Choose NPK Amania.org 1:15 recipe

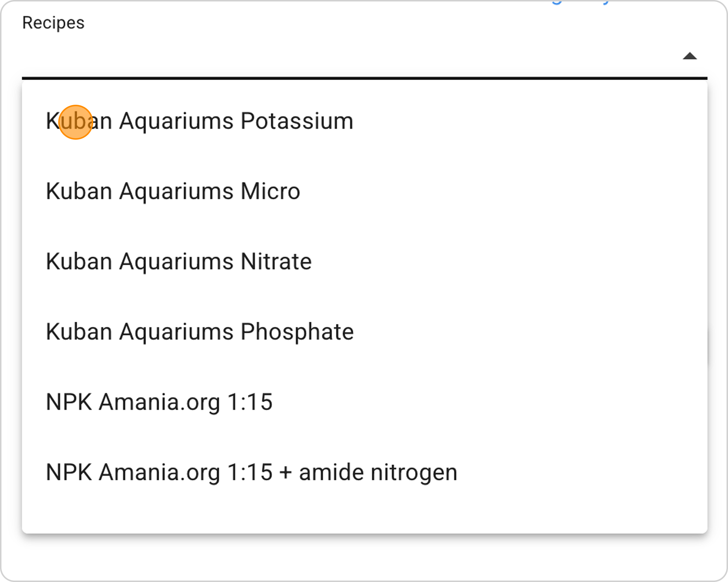(x=159, y=402)
